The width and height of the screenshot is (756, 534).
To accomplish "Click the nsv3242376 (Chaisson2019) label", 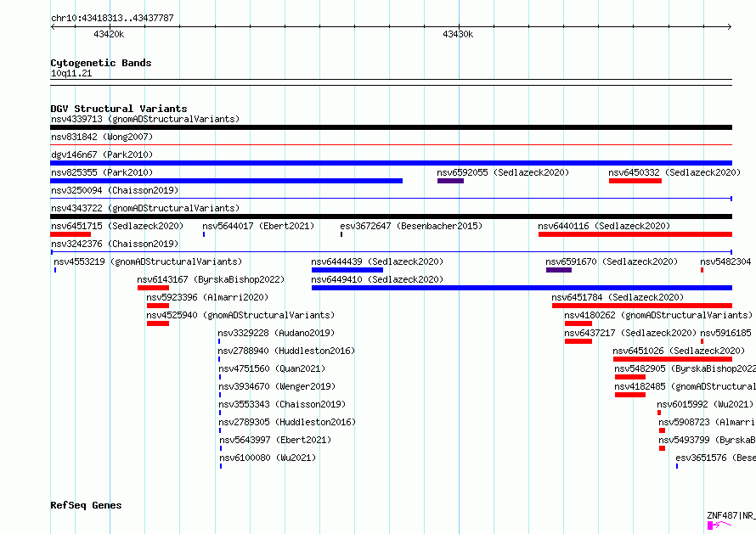I will (x=115, y=244).
